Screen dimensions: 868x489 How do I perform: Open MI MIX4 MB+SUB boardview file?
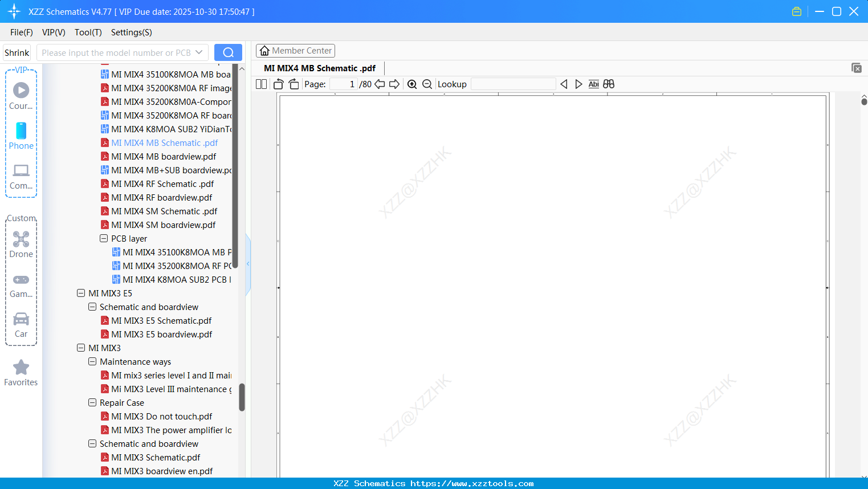point(172,170)
